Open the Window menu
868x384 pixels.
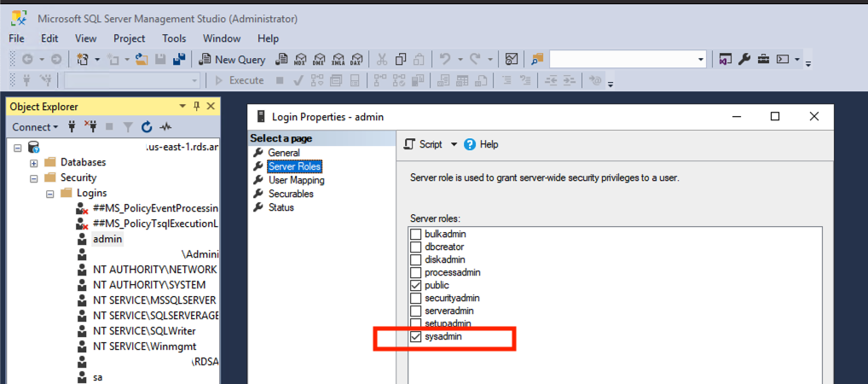222,38
